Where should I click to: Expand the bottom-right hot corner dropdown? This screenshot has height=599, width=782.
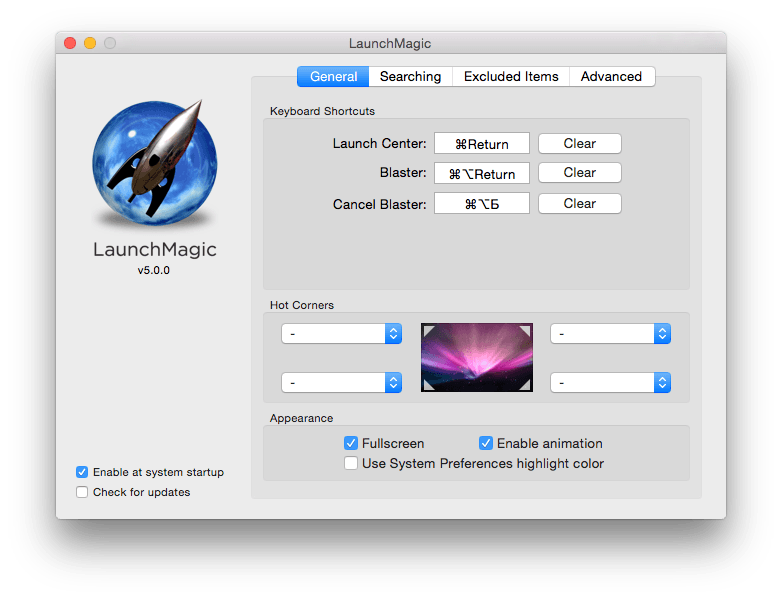(x=610, y=383)
